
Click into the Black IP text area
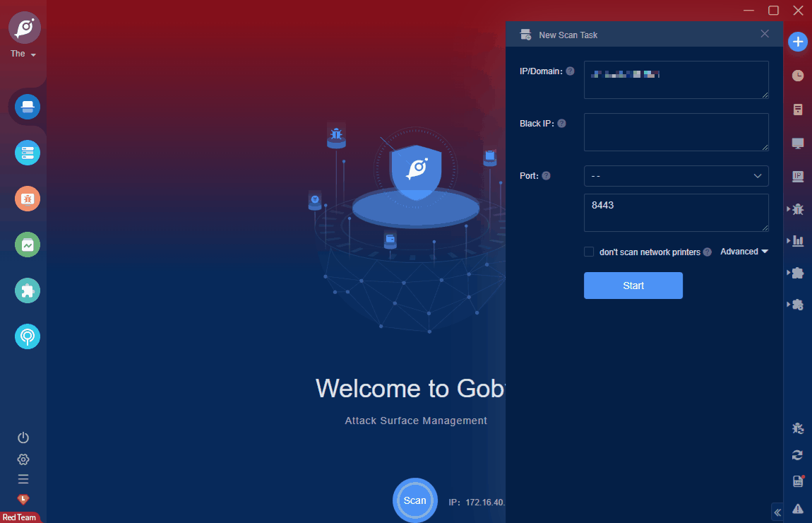[676, 132]
